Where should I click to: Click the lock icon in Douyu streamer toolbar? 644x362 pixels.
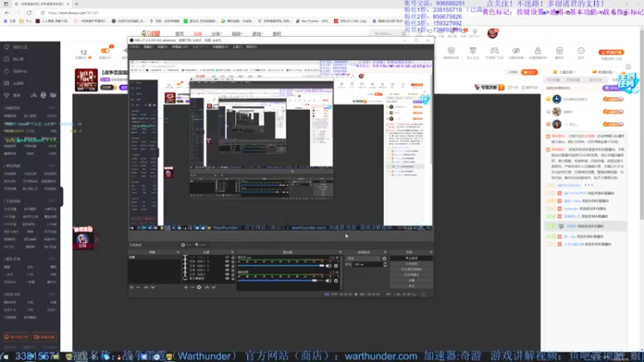(x=538, y=51)
